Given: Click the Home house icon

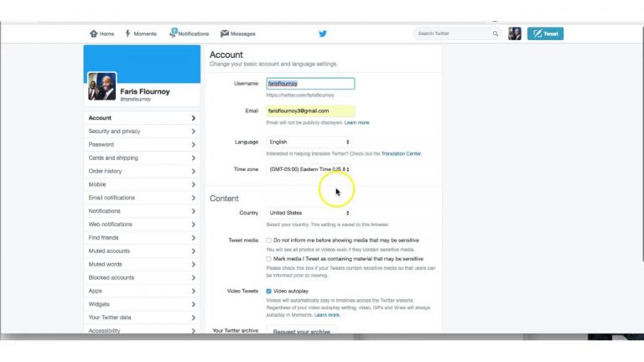Looking at the screenshot, I should point(94,34).
